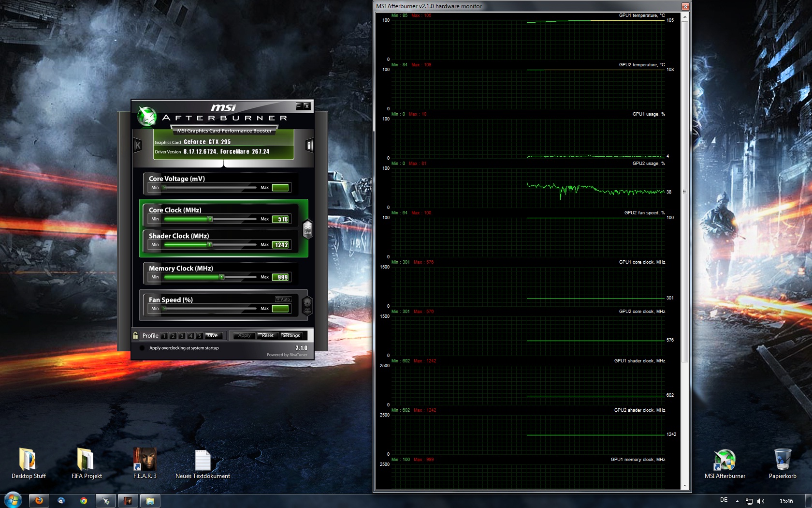Show hidden system tray icons
This screenshot has height=508, width=812.
tap(737, 501)
